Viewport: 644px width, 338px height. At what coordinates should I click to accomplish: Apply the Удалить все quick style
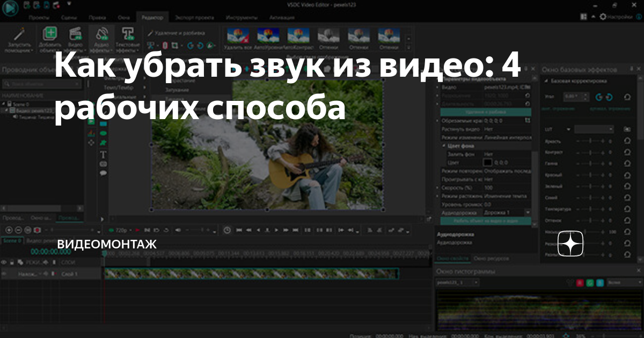pyautogui.click(x=238, y=39)
